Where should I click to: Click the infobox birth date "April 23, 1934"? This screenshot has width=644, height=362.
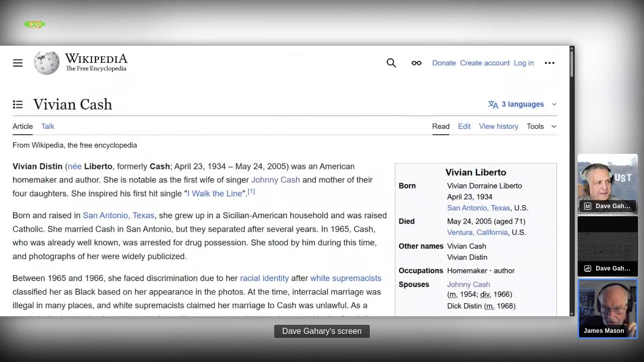469,197
